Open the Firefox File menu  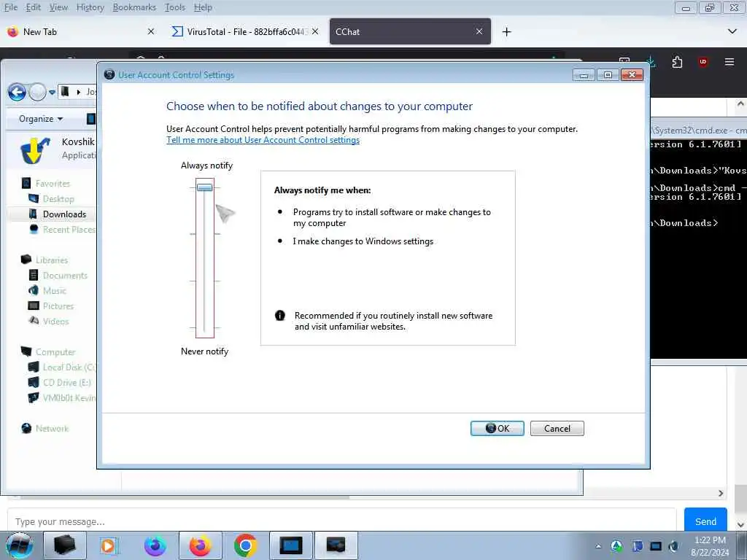[x=11, y=7]
